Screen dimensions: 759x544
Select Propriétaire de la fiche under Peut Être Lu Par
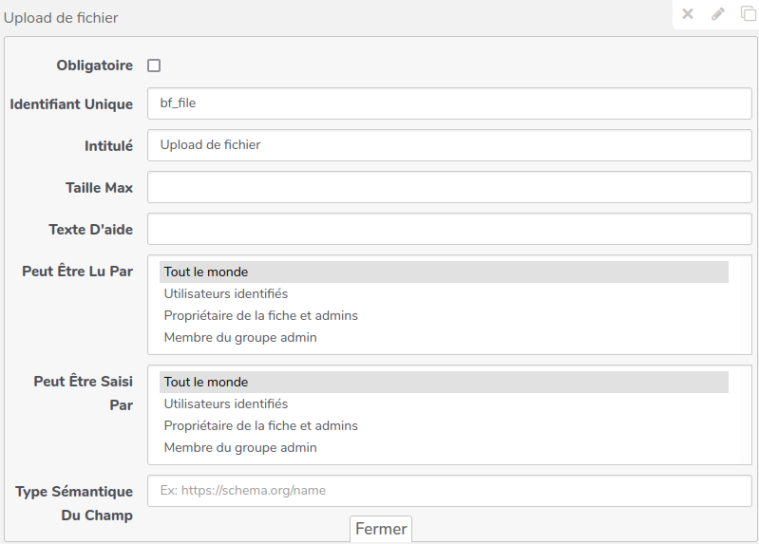(x=444, y=316)
